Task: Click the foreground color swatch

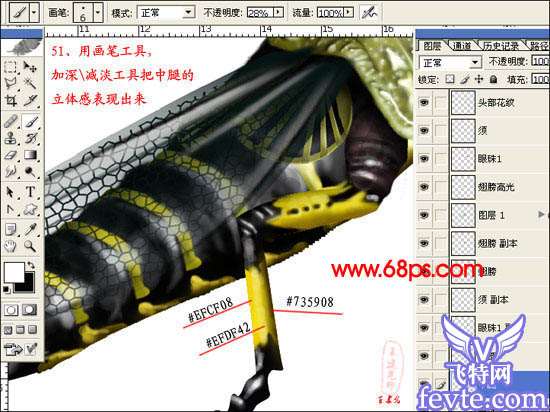Action: pyautogui.click(x=14, y=272)
